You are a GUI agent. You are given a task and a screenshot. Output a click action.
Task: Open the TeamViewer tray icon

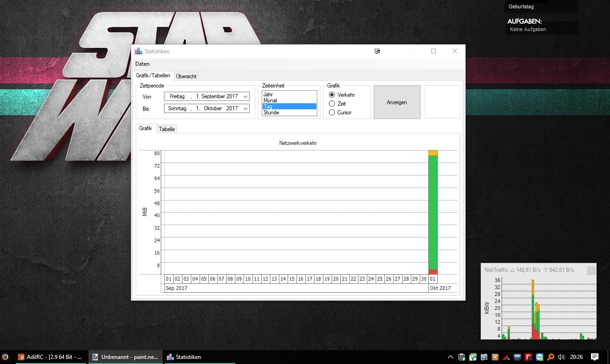[540, 357]
